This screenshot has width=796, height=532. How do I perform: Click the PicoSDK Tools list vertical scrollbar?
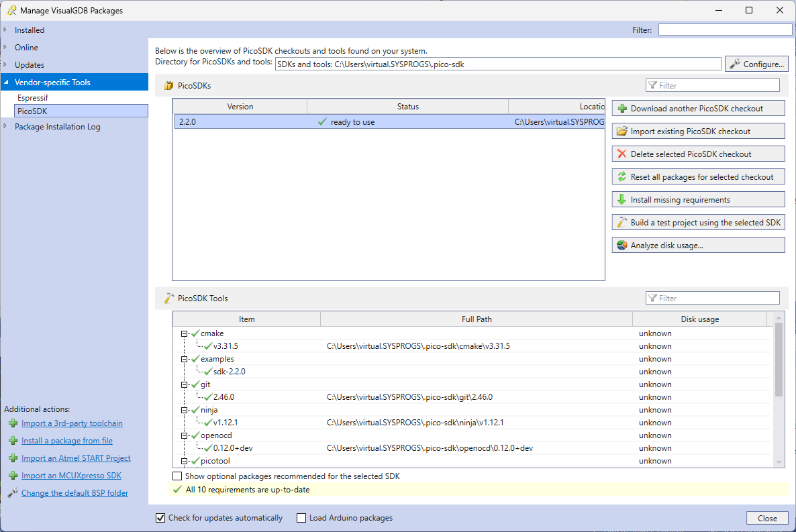(x=779, y=362)
